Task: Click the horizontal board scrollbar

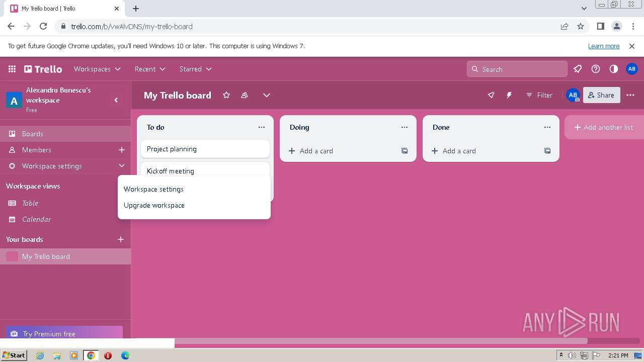Action: 381,341
